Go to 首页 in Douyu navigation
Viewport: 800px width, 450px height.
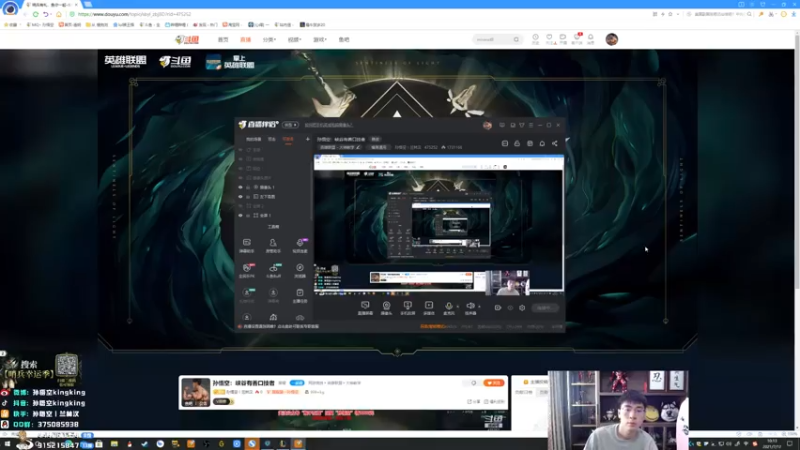pyautogui.click(x=223, y=39)
